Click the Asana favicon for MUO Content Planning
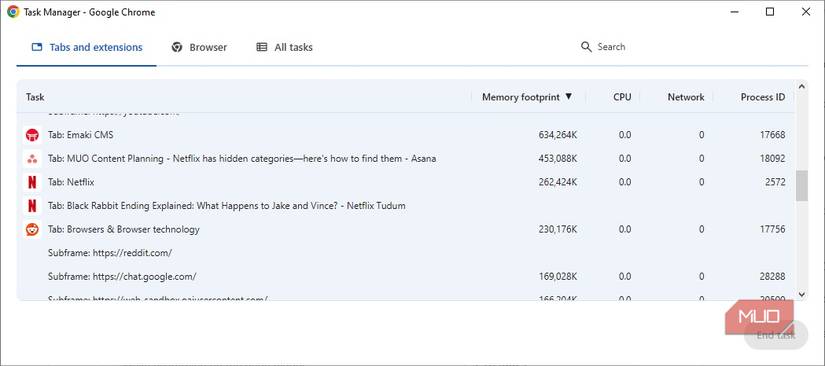This screenshot has height=366, width=825. click(32, 159)
